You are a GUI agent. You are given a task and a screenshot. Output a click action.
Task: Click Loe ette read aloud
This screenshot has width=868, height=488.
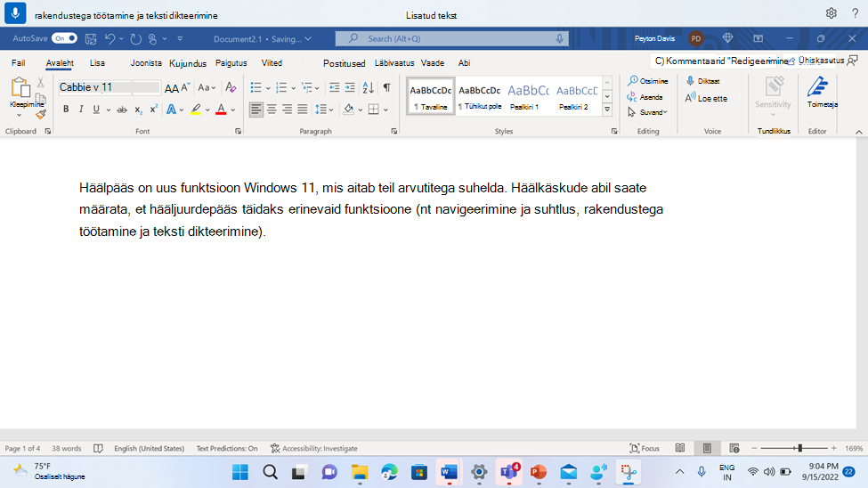coord(706,98)
